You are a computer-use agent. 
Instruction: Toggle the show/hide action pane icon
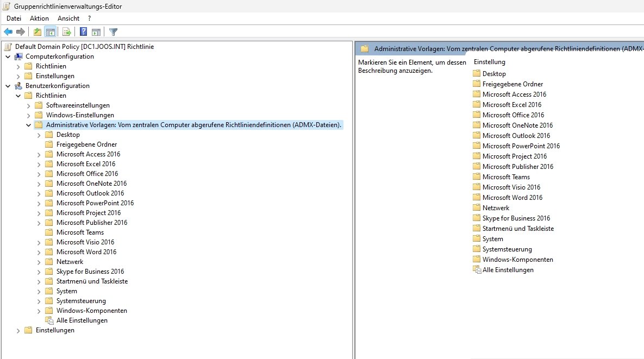pyautogui.click(x=96, y=32)
